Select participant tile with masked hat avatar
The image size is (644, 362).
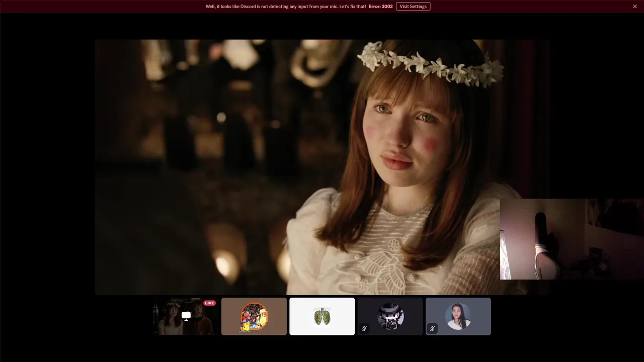pos(390,316)
